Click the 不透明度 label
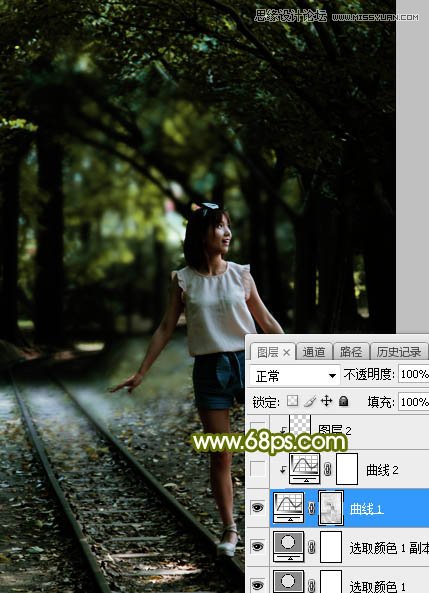Image resolution: width=429 pixels, height=593 pixels. pos(369,374)
